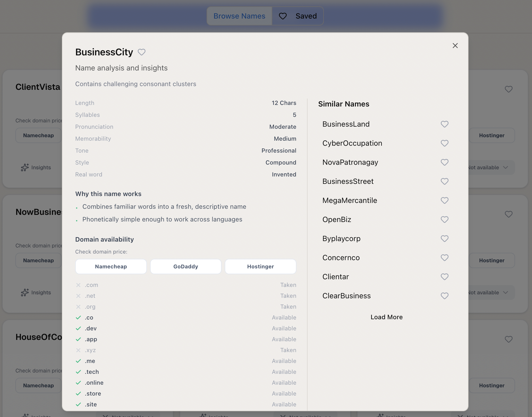The image size is (532, 417).
Task: Open the MegaMercantile similar name
Action: [350, 200]
